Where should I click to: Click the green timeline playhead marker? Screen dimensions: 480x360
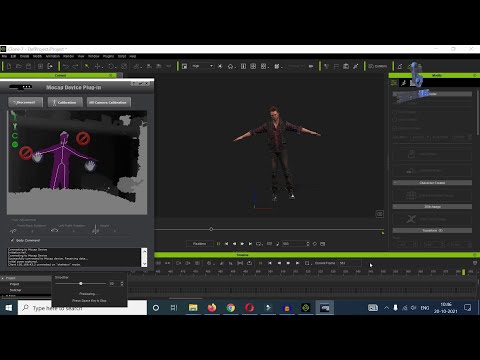(x=463, y=272)
